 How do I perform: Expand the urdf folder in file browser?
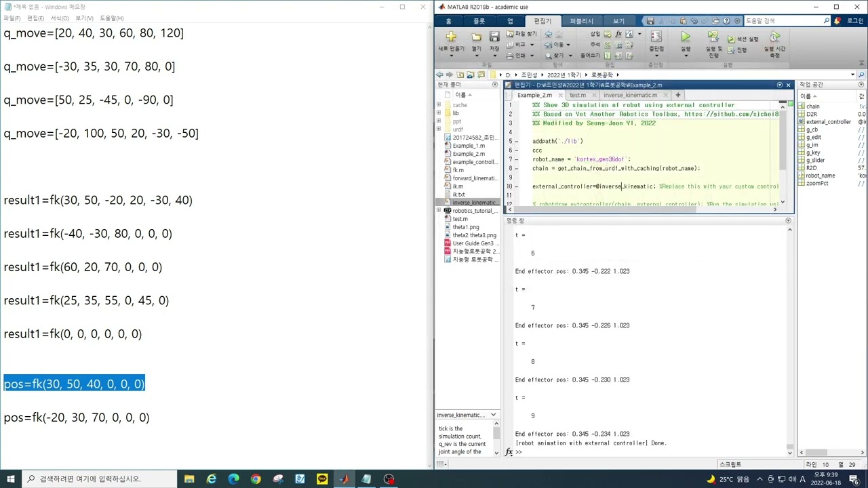439,129
